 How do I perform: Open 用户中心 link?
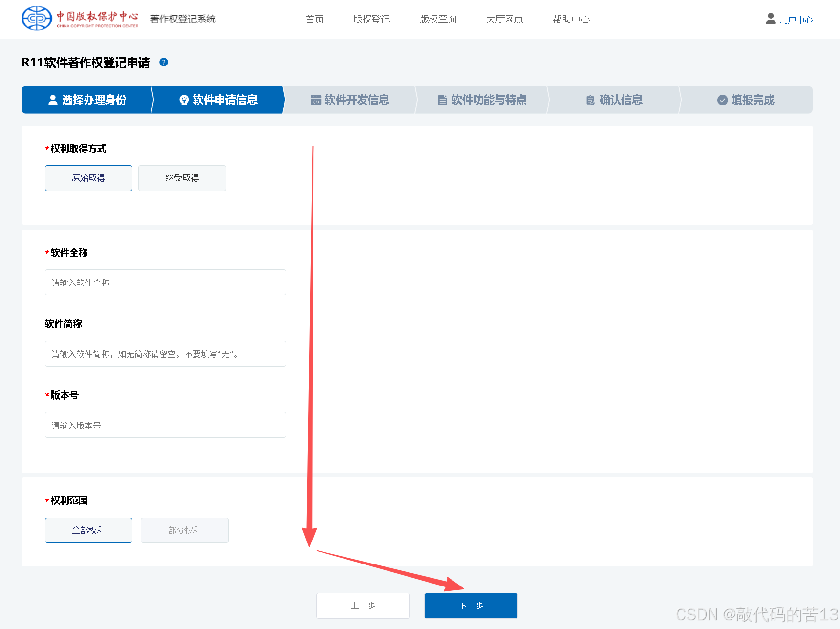coord(797,20)
